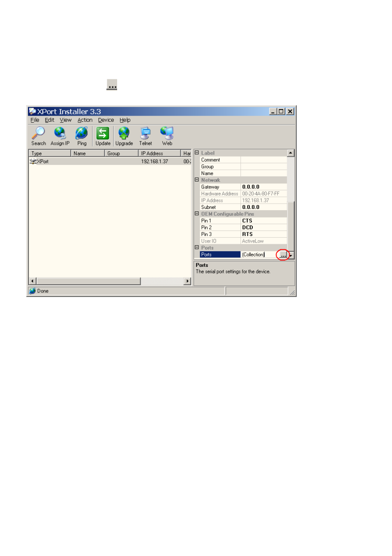This screenshot has width=392, height=556.
Task: Click the property grid vertical scrollbar thumb
Action: (x=291, y=227)
